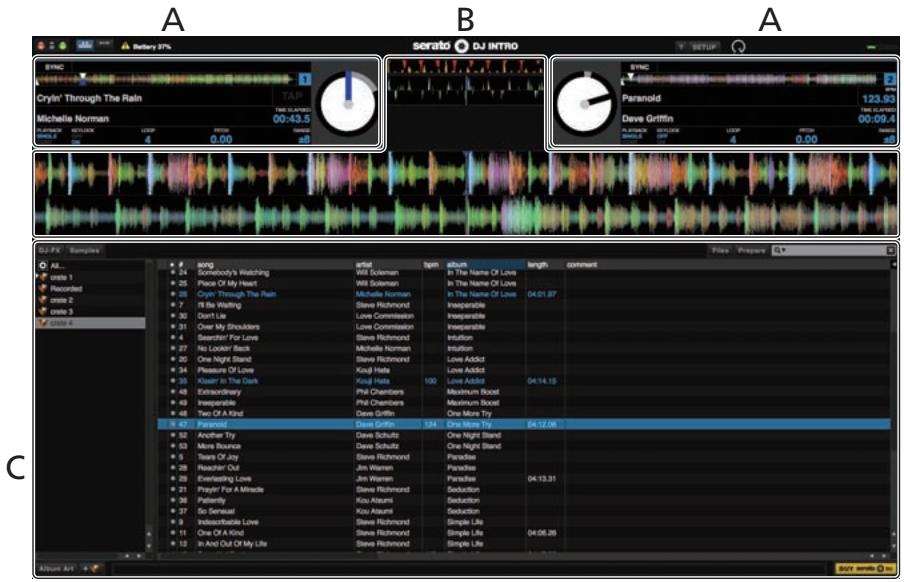Click the deck 2 number badge

point(890,80)
